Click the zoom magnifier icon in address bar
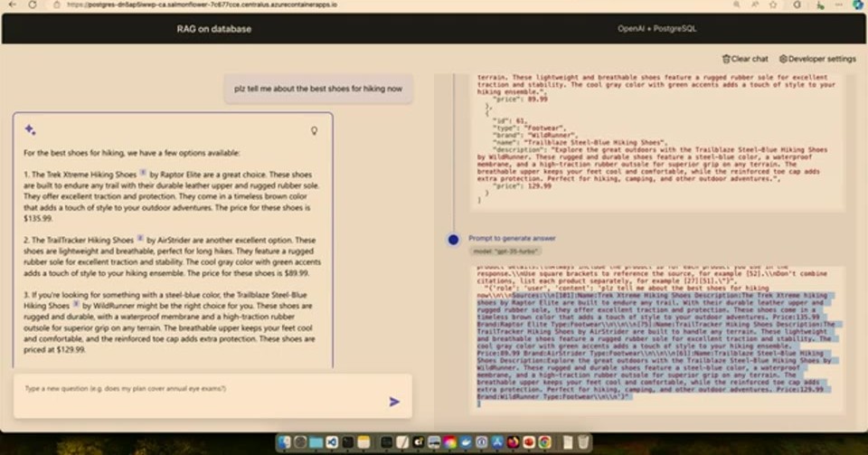The width and height of the screenshot is (868, 455). coord(736,5)
